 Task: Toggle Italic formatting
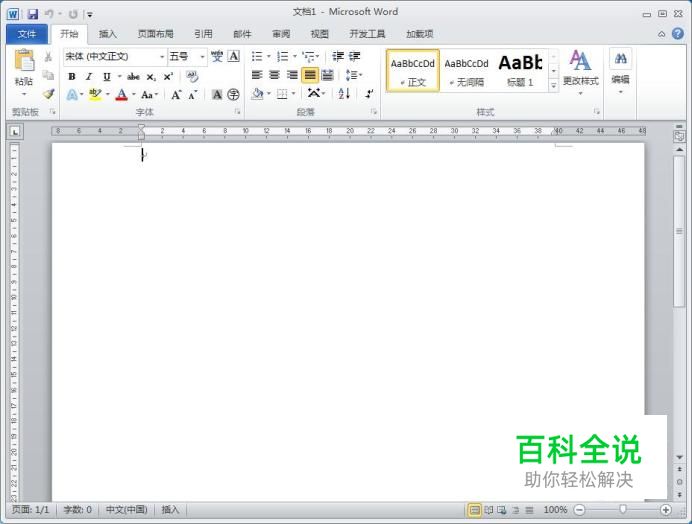click(x=89, y=77)
